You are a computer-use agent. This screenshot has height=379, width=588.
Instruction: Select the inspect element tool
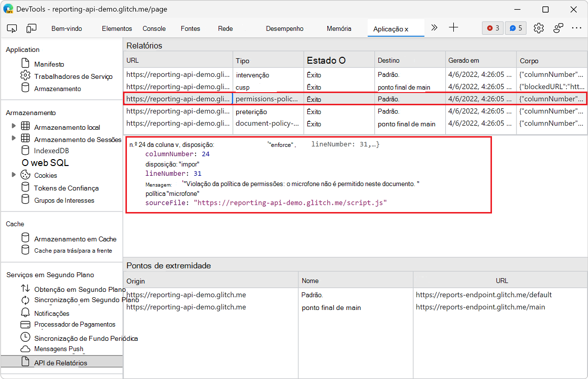coord(12,28)
